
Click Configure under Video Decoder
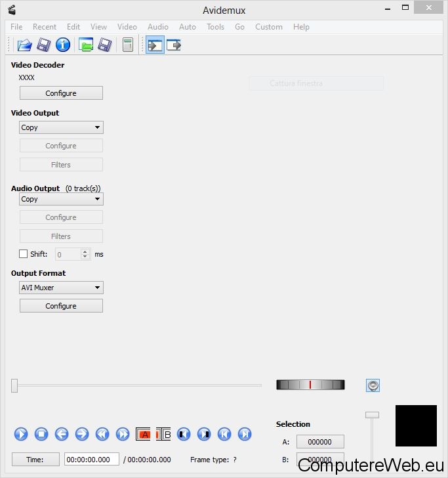[x=61, y=93]
